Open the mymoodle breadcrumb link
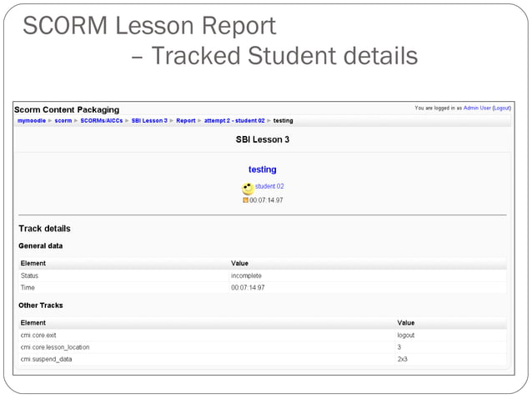The image size is (532, 399). [32, 120]
